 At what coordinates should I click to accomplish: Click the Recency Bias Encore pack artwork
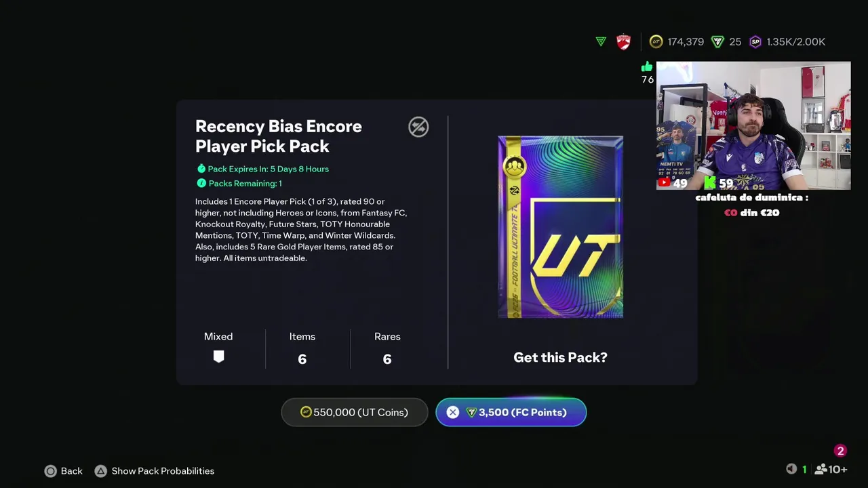(x=560, y=227)
